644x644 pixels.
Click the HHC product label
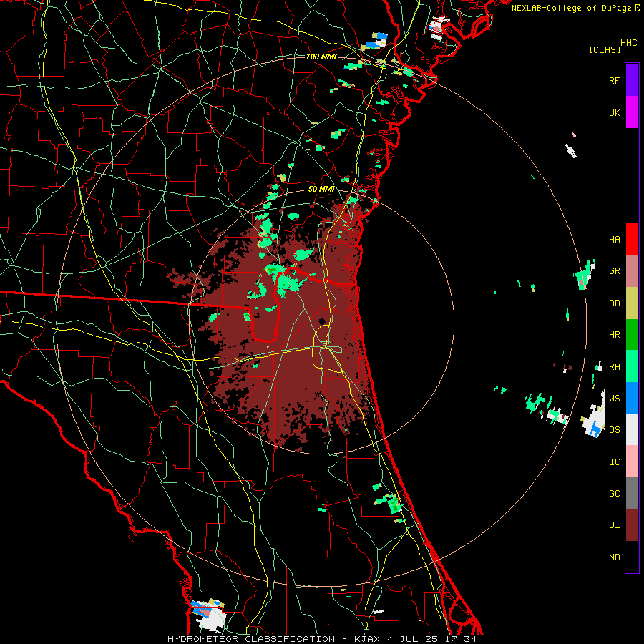(629, 43)
